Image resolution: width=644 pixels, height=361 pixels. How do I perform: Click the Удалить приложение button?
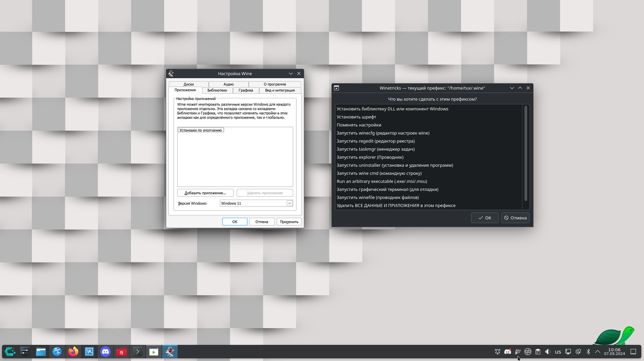265,193
